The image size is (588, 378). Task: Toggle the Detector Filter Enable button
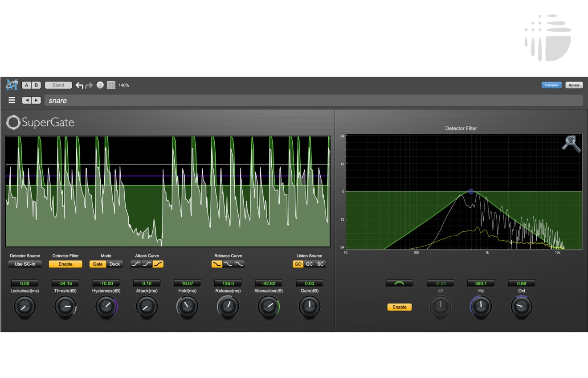[x=65, y=264]
